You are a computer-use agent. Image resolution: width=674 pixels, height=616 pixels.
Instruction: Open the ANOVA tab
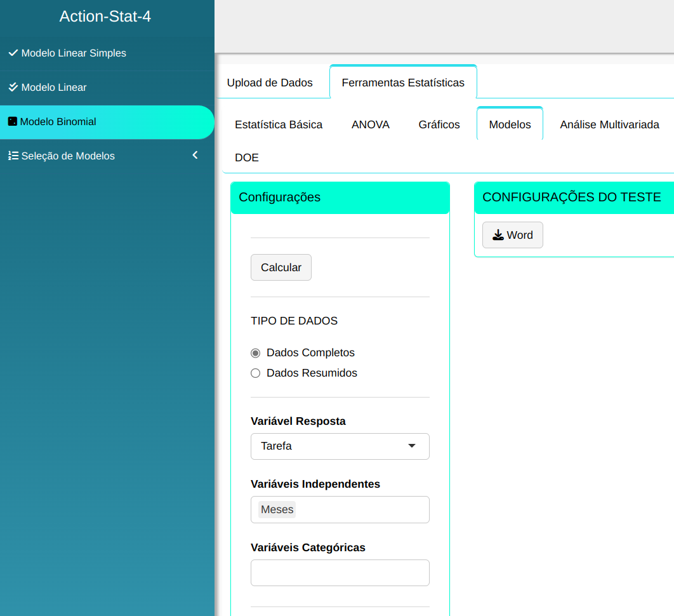click(371, 125)
